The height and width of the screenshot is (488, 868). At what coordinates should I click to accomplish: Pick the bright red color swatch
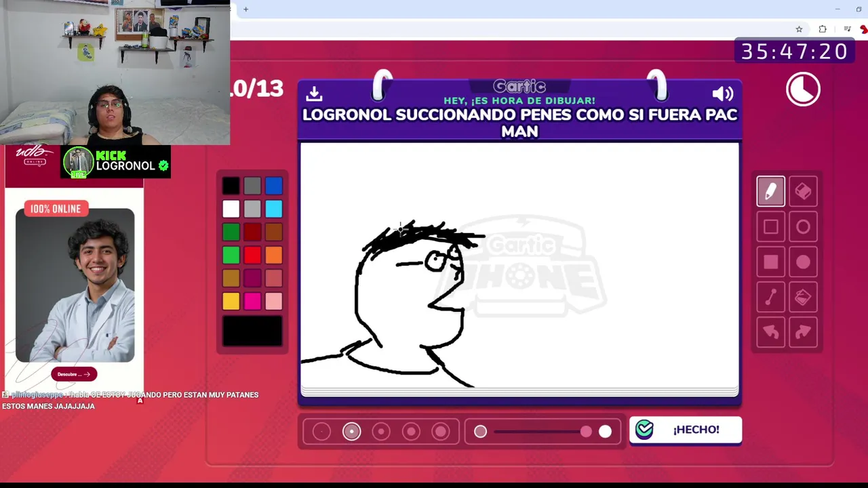coord(252,255)
